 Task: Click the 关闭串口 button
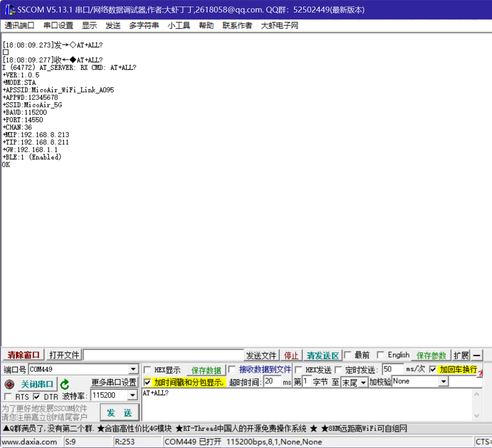[x=37, y=384]
